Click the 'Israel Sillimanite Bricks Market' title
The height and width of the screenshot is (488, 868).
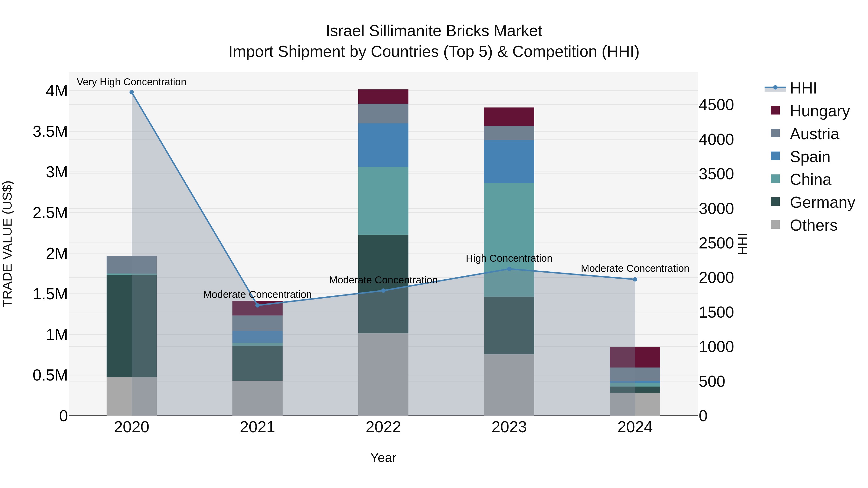[x=434, y=31]
